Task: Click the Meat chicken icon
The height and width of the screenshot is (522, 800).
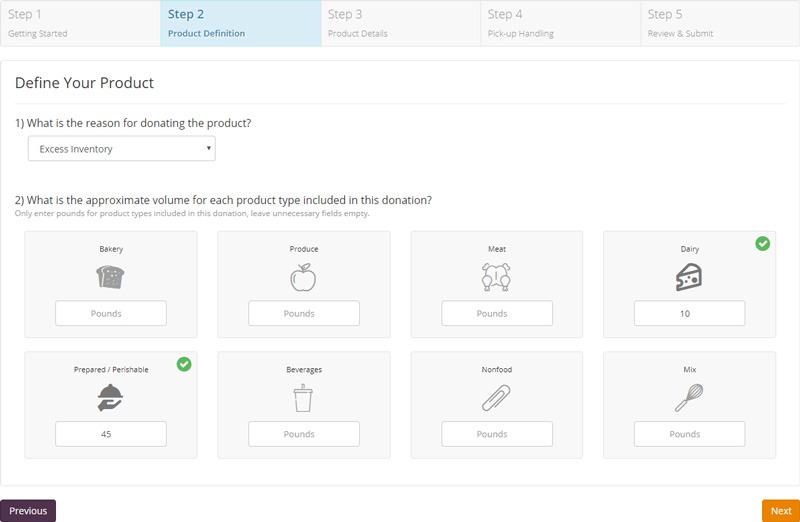Action: coord(496,277)
